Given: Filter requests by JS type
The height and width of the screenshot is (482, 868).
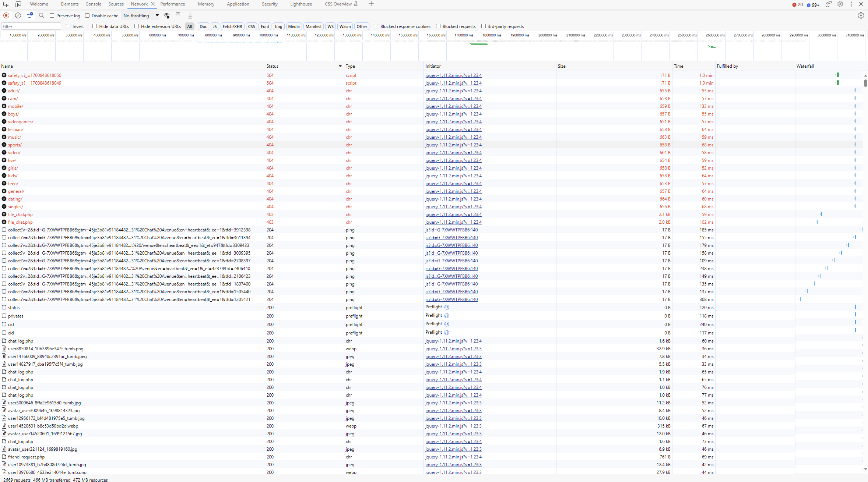Looking at the screenshot, I should (215, 26).
